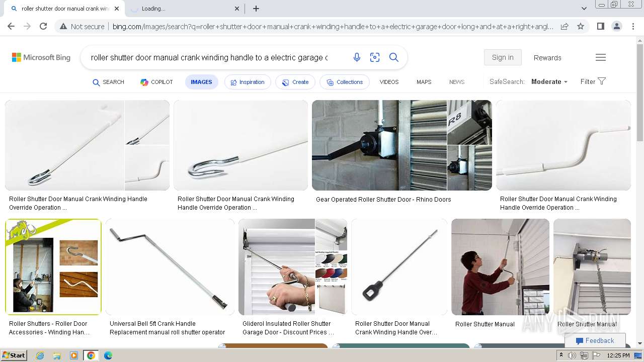Open Microsoft Edge taskbar icon
The width and height of the screenshot is (644, 362).
tap(108, 355)
